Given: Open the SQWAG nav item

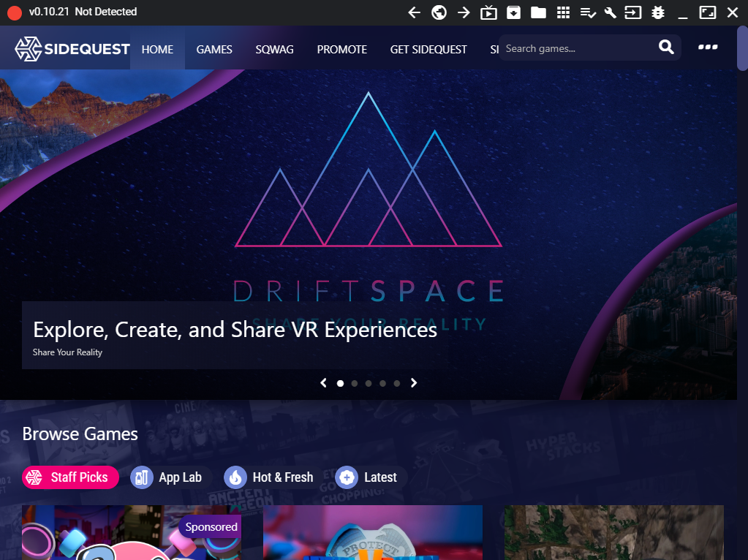Looking at the screenshot, I should click(x=274, y=49).
